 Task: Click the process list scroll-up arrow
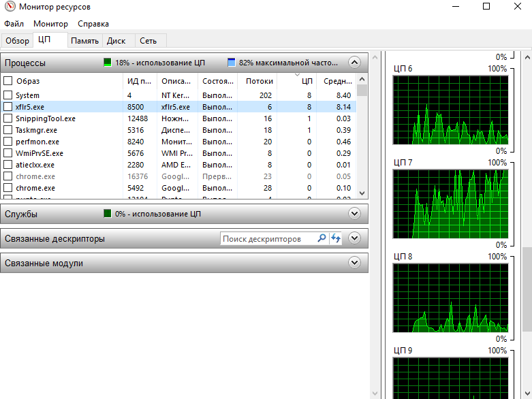point(362,80)
